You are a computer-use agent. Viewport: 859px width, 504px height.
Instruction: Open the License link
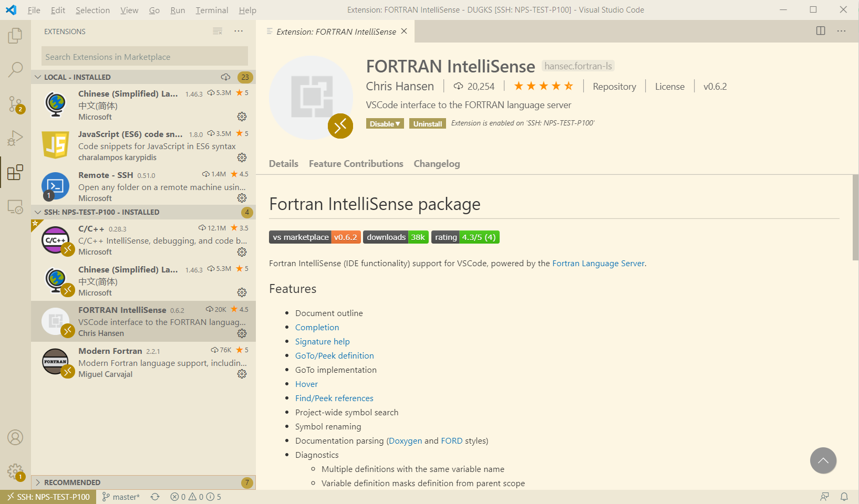(669, 87)
